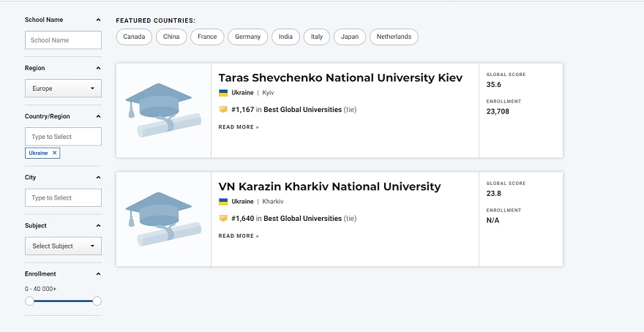The height and width of the screenshot is (332, 644).
Task: Click Best Global Universities link for #1,167
Action: click(x=303, y=110)
